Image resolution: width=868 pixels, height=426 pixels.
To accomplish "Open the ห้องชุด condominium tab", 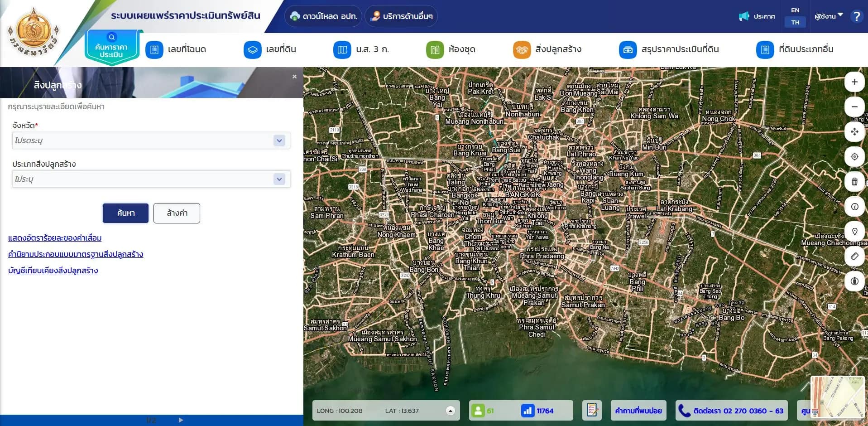I will [x=451, y=49].
